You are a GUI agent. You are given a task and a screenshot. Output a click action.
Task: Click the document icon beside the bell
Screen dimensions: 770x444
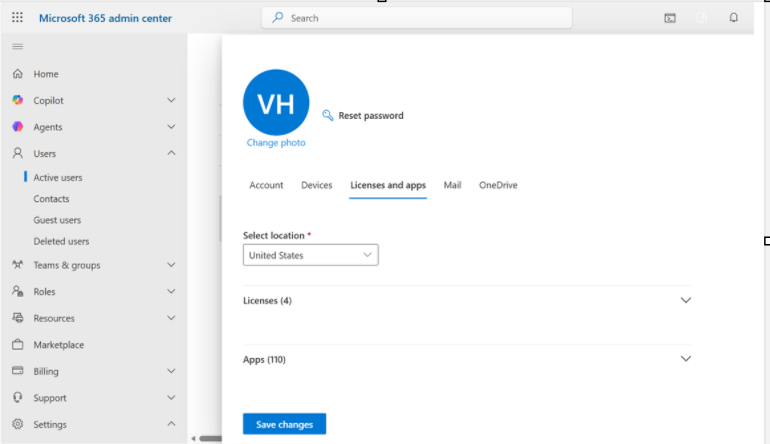pos(702,18)
